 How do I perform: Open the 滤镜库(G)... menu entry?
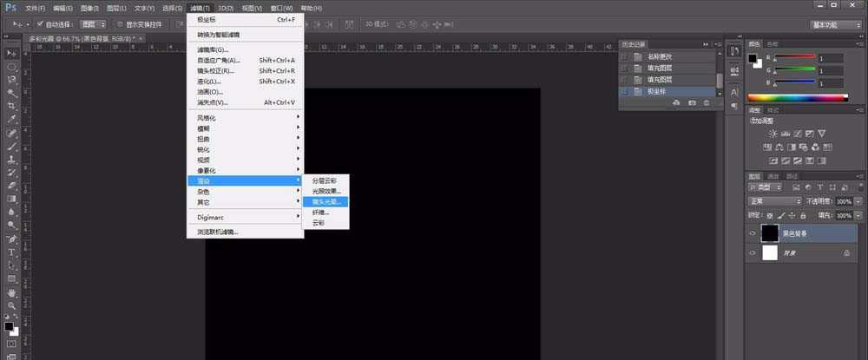[x=213, y=49]
